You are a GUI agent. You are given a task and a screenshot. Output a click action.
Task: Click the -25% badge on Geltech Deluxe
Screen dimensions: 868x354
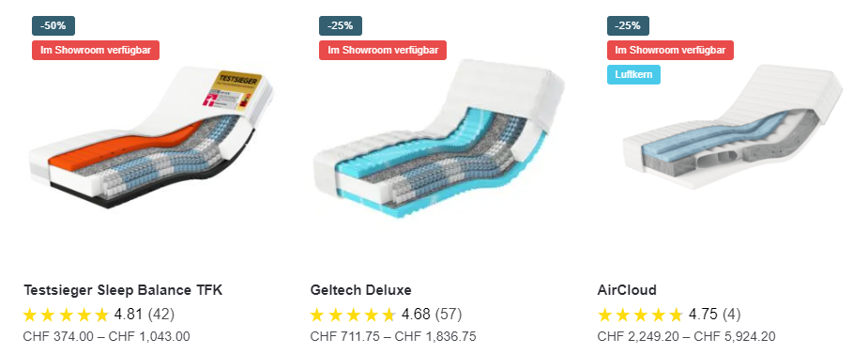pos(341,26)
